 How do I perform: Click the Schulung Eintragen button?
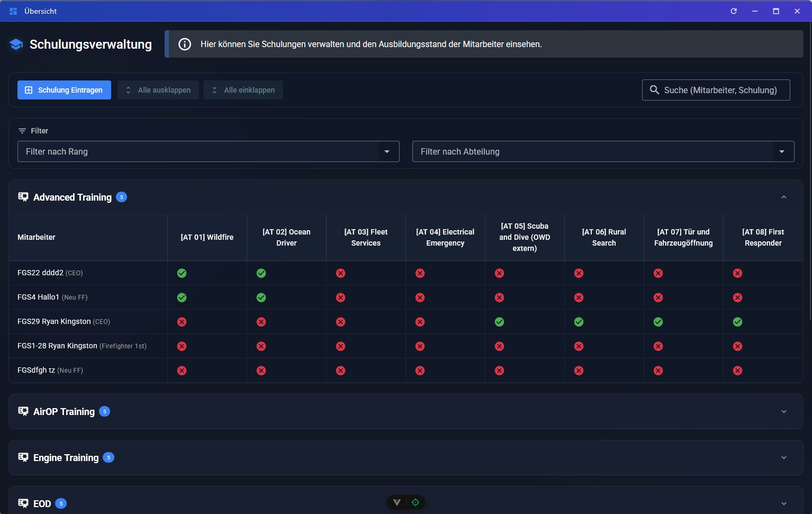64,90
